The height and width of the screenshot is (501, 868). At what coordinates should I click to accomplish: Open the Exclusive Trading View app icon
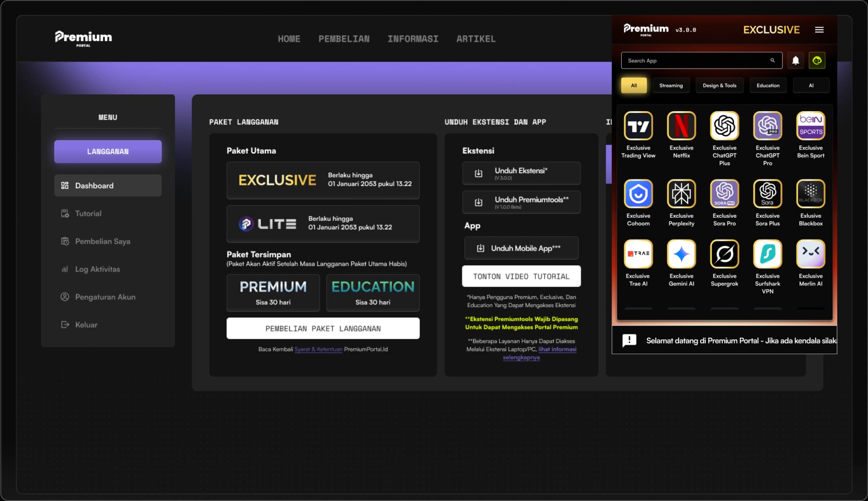coord(638,126)
